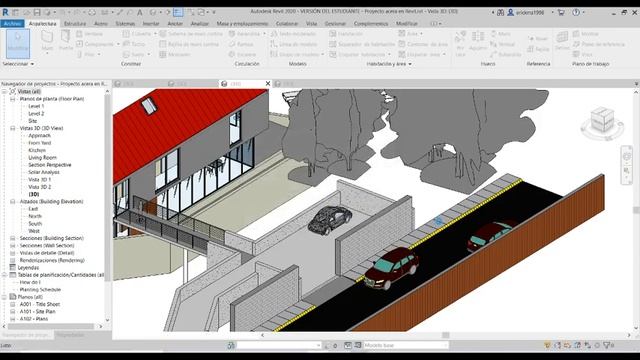
Task: Save project from quick access toolbar
Action: [x=37, y=12]
